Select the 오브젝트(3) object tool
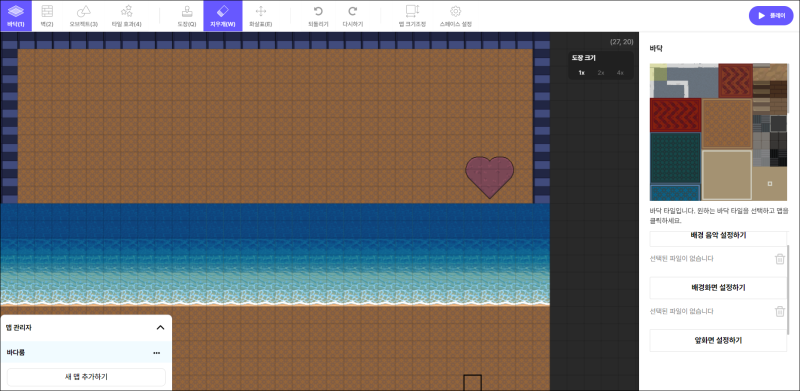Screen dimensions: 800x391 point(84,16)
